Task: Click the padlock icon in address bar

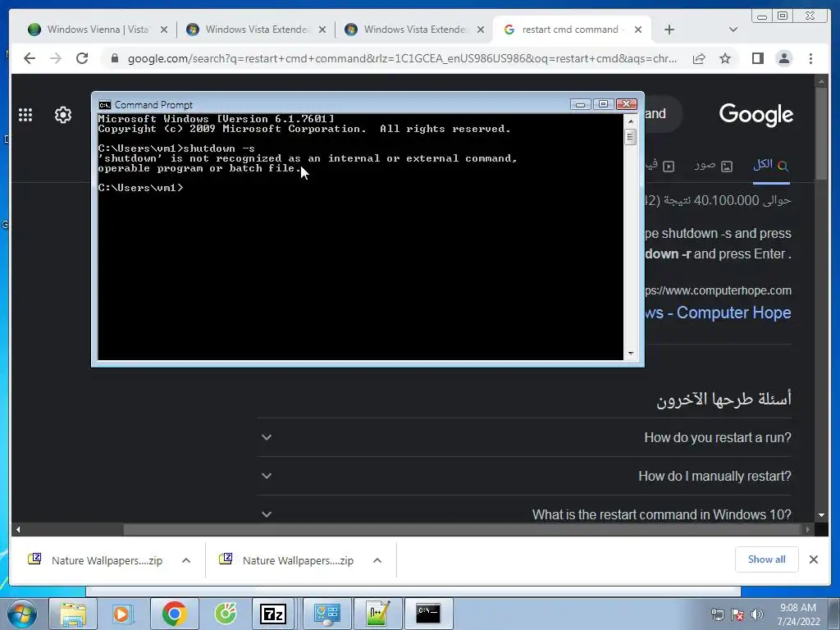Action: [114, 58]
